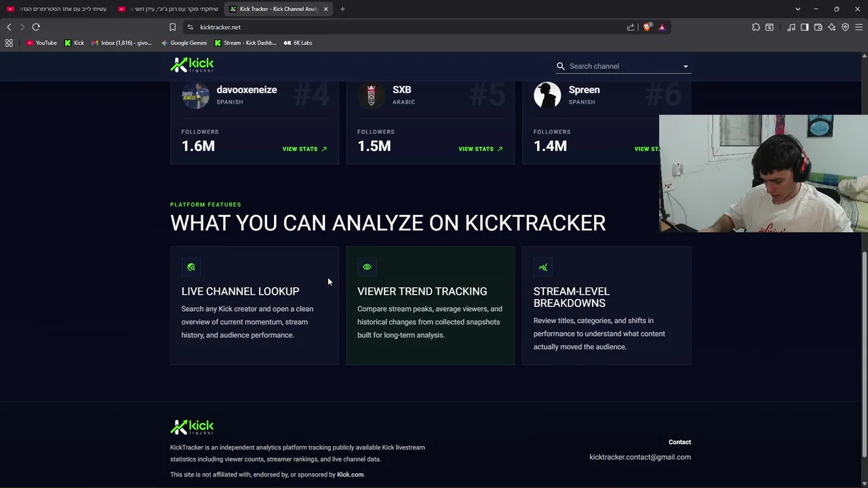This screenshot has width=868, height=488.
Task: View stats for SXB
Action: tap(480, 148)
